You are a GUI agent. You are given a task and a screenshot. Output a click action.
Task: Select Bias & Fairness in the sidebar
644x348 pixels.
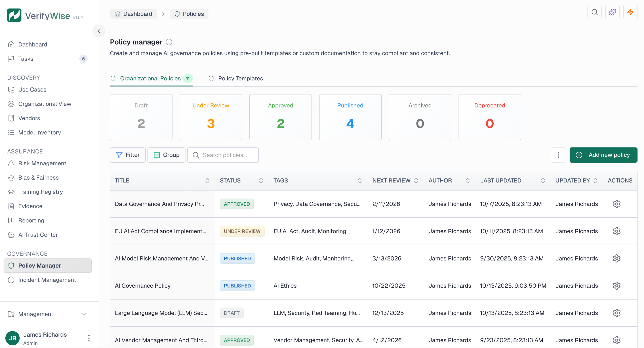pos(38,177)
